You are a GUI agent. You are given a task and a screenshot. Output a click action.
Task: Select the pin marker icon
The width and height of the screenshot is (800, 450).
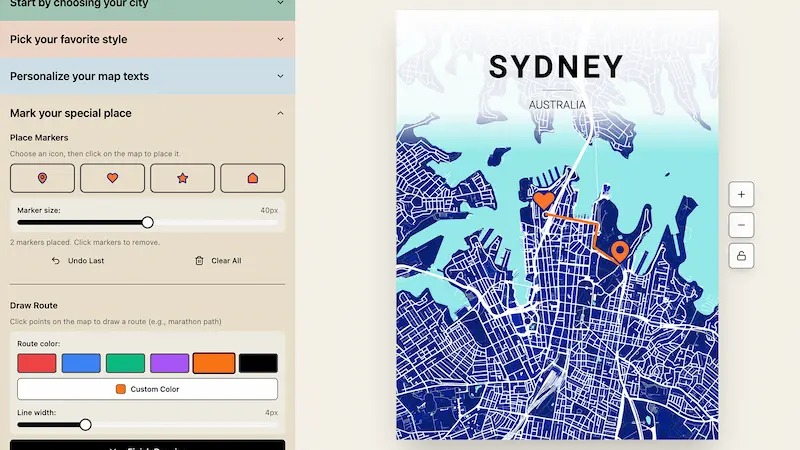click(x=42, y=178)
